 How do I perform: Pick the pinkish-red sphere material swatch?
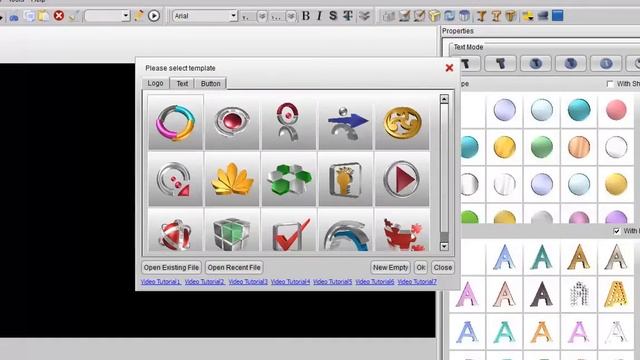pos(616,110)
